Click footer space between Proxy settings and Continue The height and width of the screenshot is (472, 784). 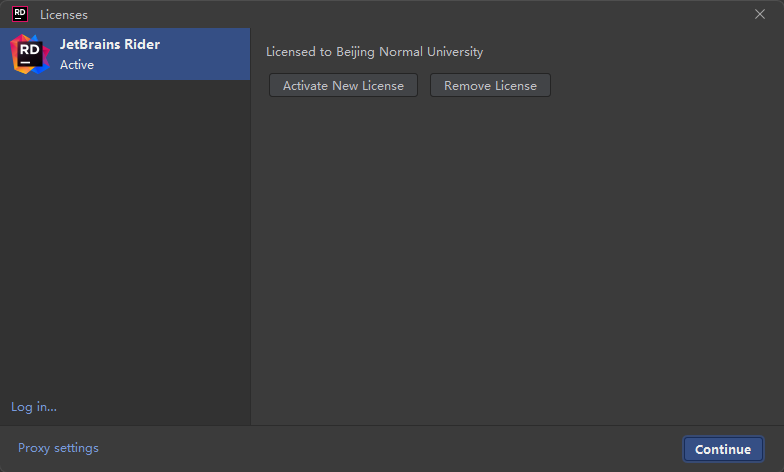(390, 449)
